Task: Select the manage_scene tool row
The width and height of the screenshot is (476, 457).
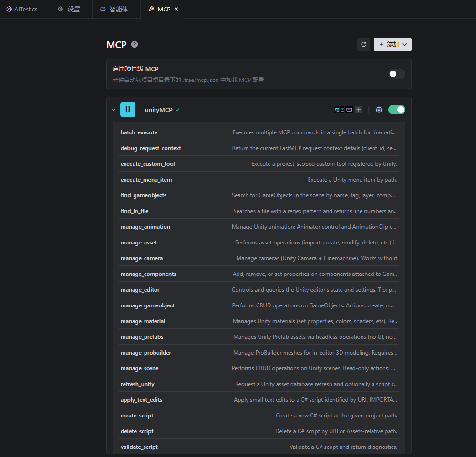Action: pos(259,368)
